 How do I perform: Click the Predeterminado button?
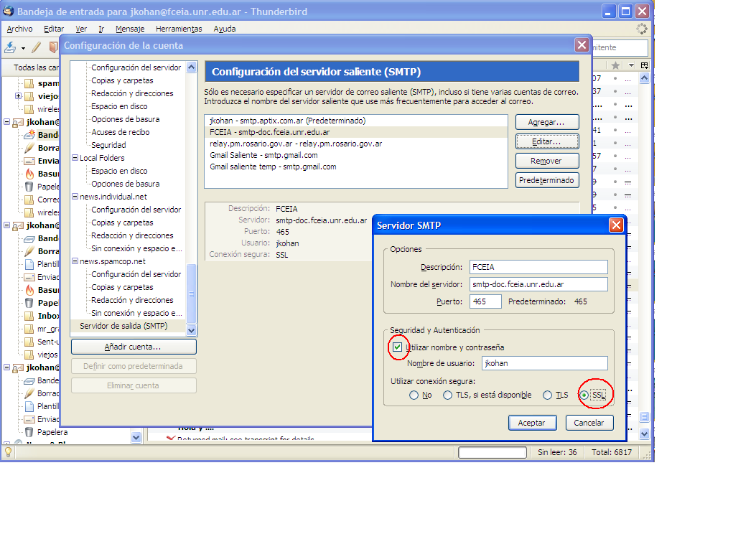(x=547, y=179)
